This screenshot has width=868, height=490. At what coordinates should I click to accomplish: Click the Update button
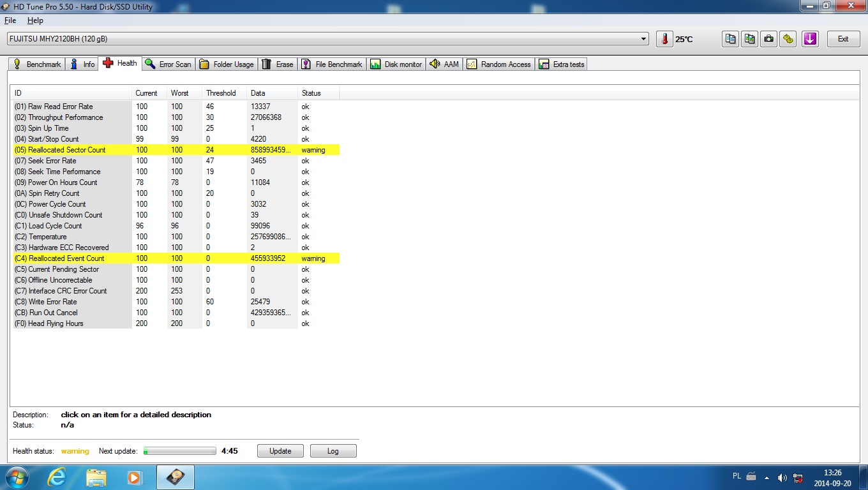click(280, 451)
